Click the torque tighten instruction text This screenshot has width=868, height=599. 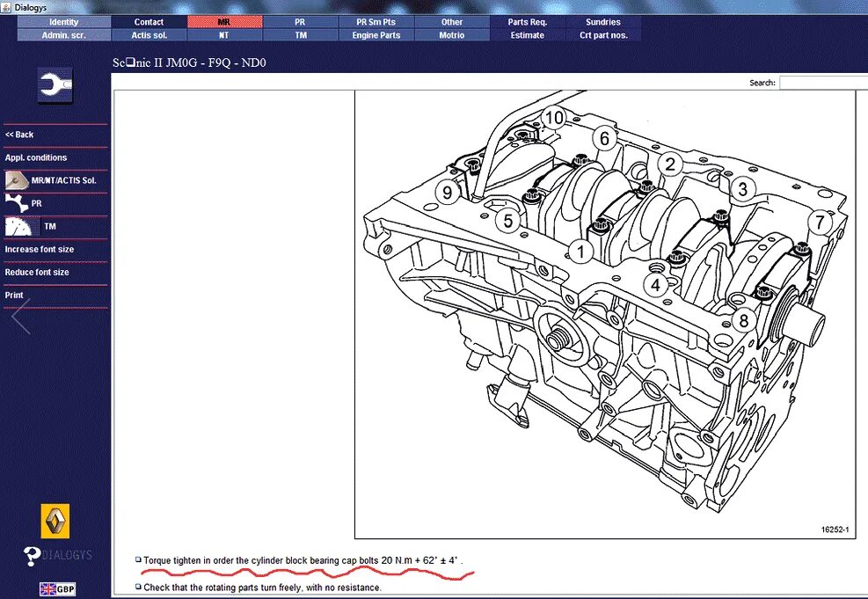[303, 561]
